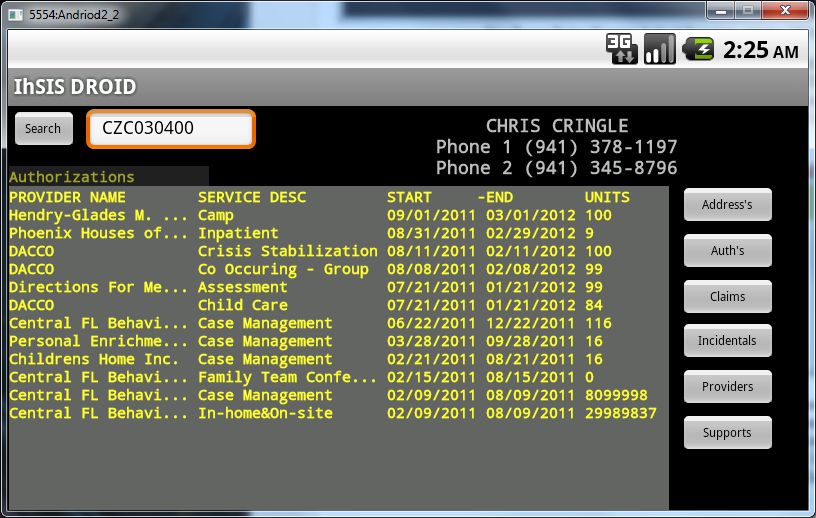Click the SERVICE DESC column header
816x518 pixels.
[x=252, y=197]
